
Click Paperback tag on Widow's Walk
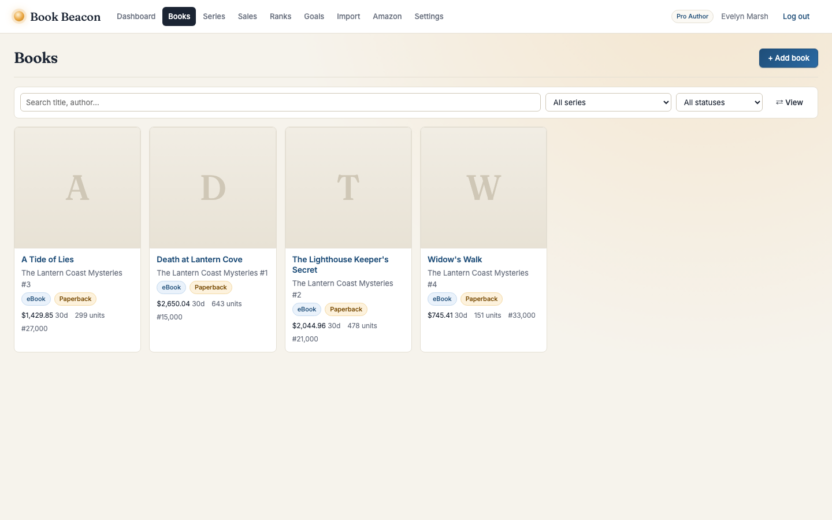click(481, 299)
